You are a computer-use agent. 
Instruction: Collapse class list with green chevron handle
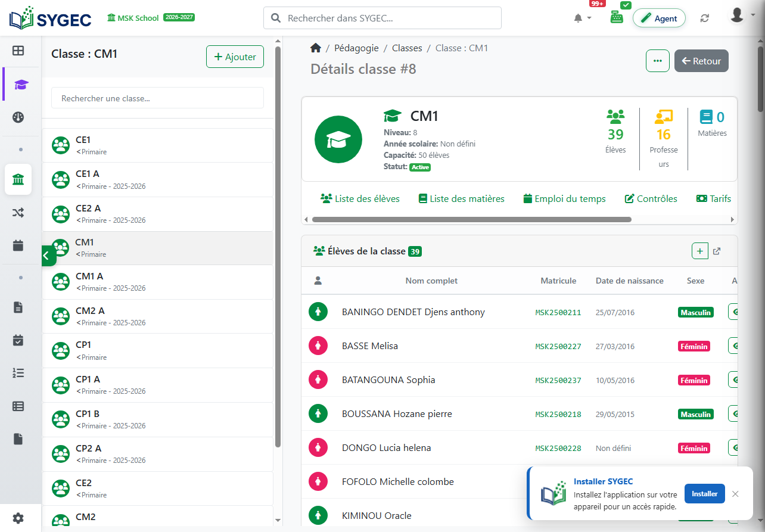coord(48,255)
